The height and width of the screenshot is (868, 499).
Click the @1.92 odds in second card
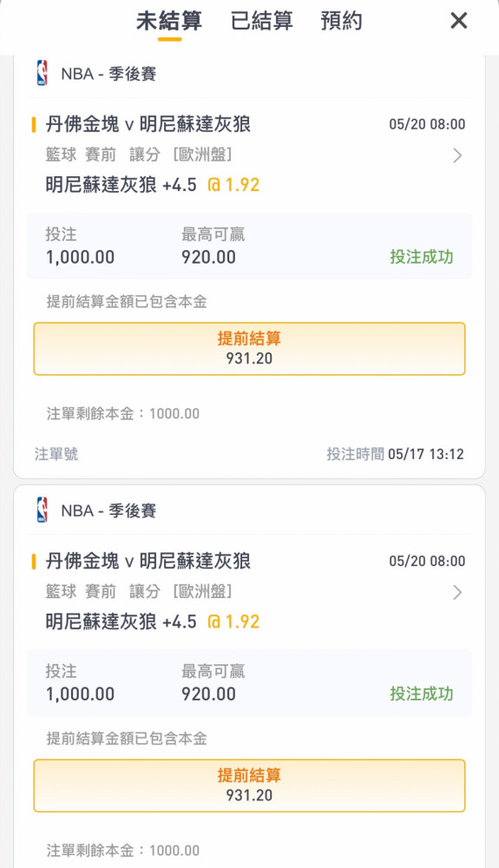coord(233,621)
